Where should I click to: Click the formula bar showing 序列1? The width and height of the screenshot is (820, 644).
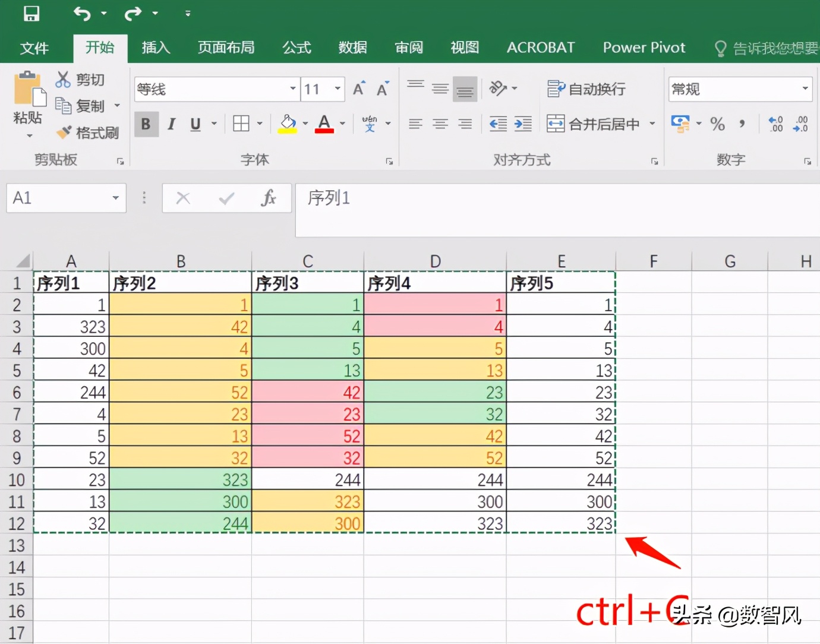tap(557, 210)
